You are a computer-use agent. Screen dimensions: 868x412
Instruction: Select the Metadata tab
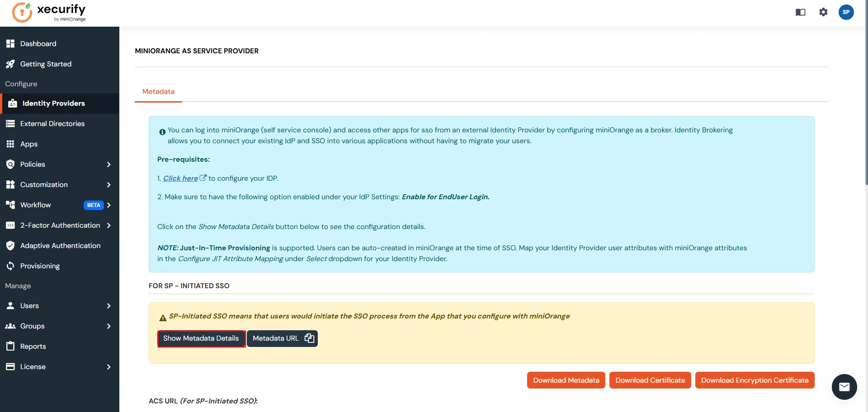tap(158, 92)
